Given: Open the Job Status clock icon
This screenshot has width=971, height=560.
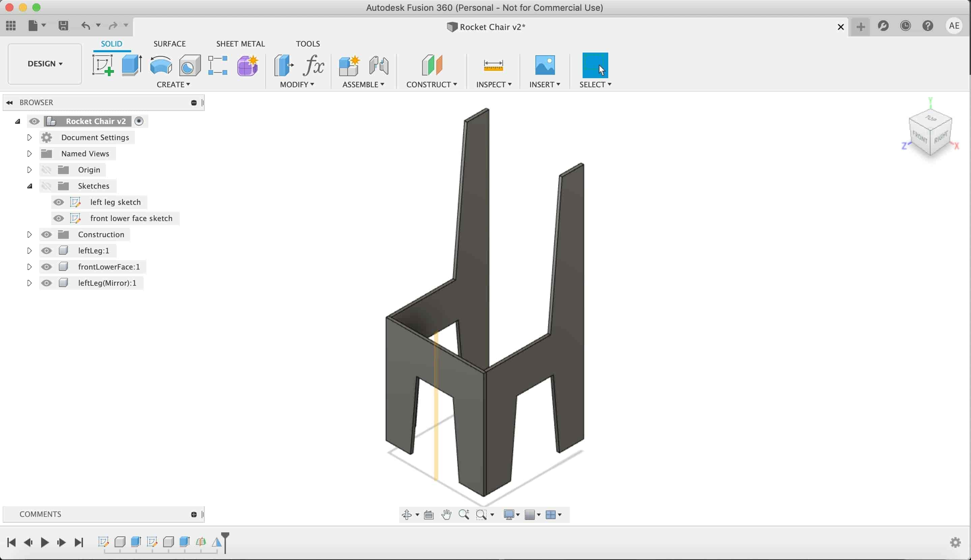Looking at the screenshot, I should [906, 26].
